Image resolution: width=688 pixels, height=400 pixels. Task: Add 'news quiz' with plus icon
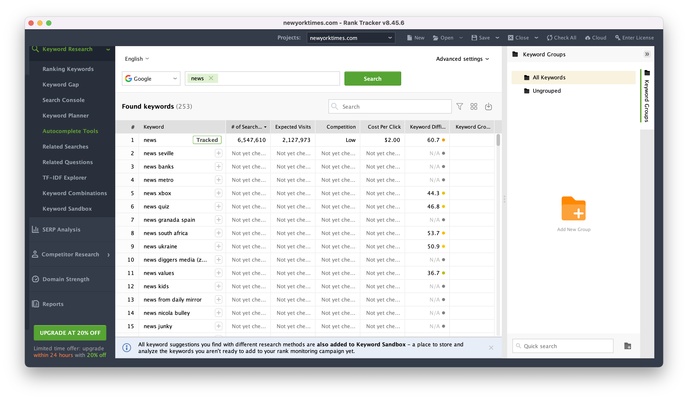coord(218,207)
